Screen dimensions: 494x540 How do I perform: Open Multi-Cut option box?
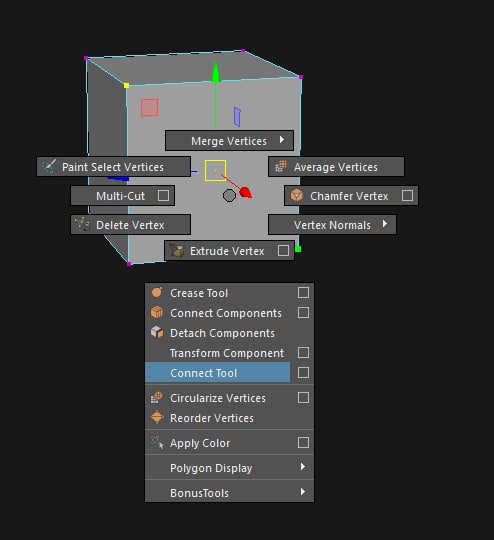click(x=163, y=196)
